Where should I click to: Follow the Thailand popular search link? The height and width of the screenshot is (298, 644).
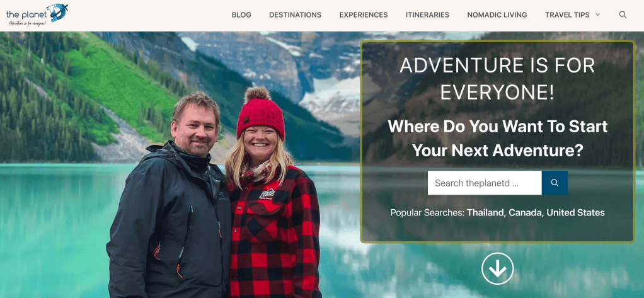pos(485,212)
